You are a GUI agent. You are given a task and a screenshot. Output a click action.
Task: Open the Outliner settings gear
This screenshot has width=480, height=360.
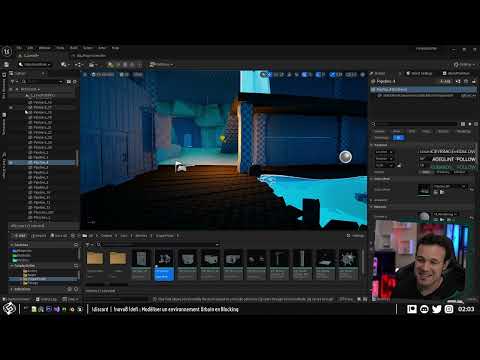tap(75, 81)
